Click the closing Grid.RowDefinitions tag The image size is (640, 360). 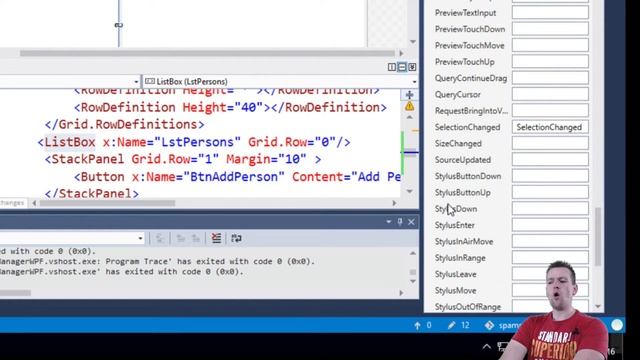coord(124,124)
